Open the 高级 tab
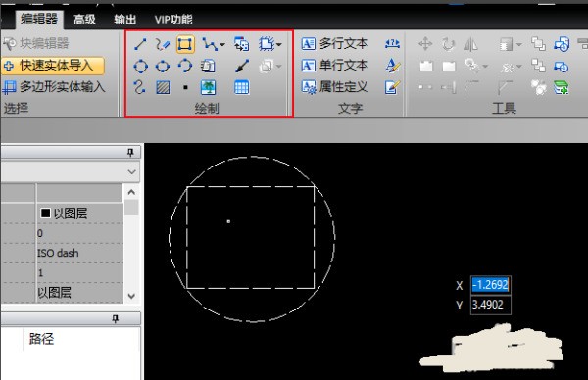This screenshot has width=588, height=380. [84, 20]
